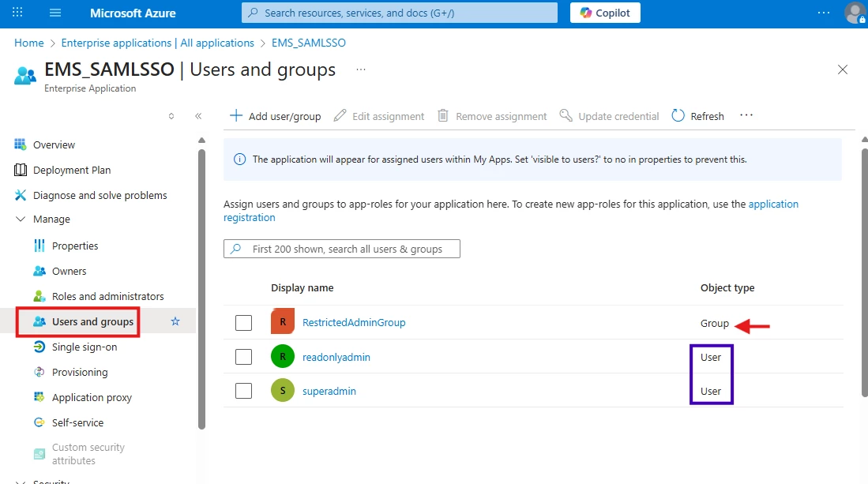The height and width of the screenshot is (484, 868).
Task: Open the ellipsis next to page title
Action: click(361, 69)
